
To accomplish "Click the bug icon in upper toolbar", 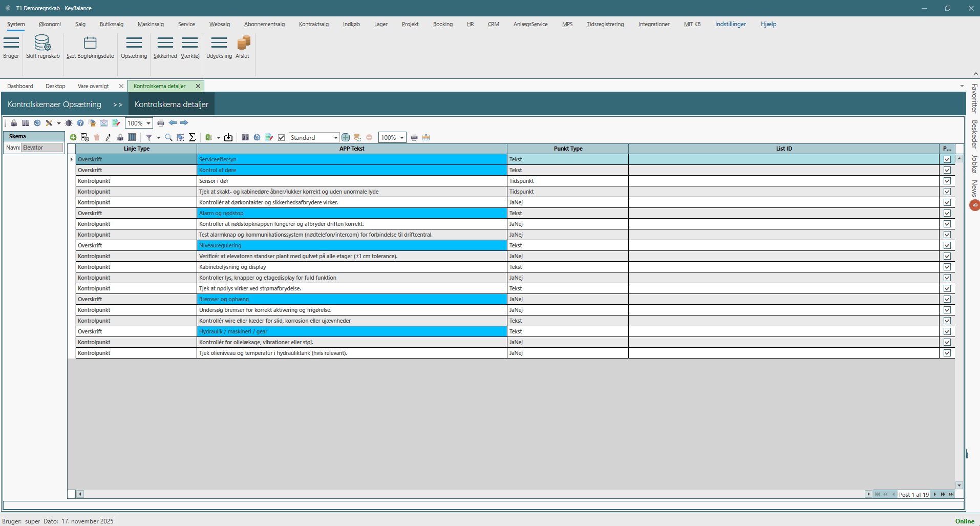I will click(69, 123).
